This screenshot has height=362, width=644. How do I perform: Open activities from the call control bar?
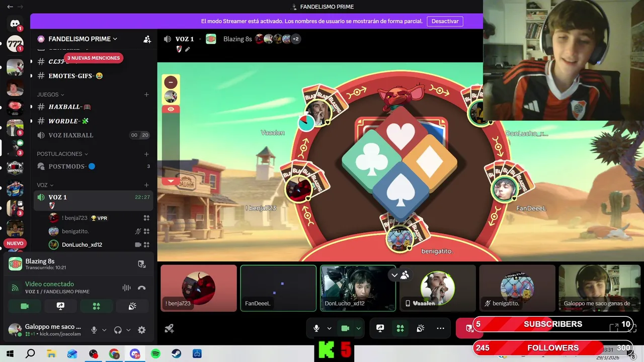point(400,328)
